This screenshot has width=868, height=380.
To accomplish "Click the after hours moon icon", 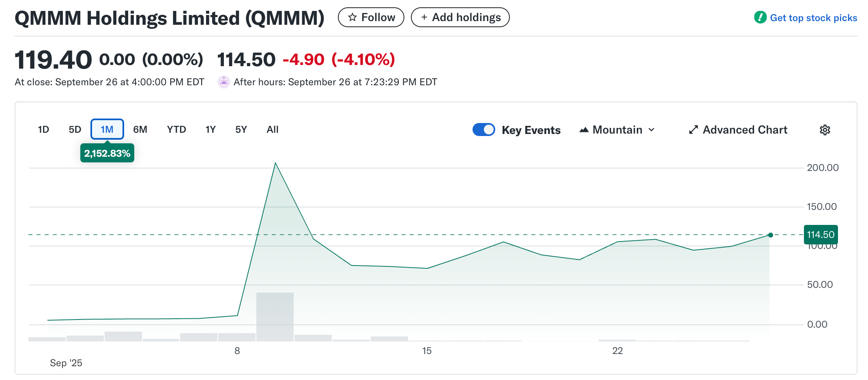I will (x=223, y=82).
